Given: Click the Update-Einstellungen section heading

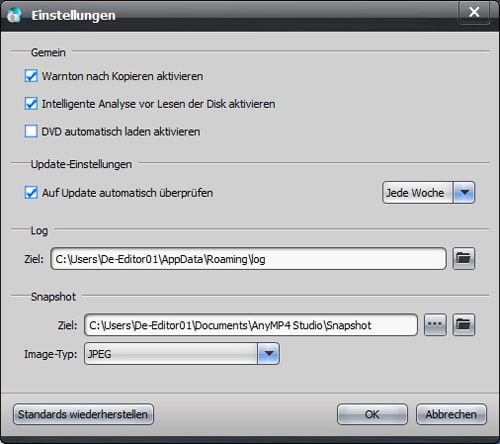Looking at the screenshot, I should coord(81,164).
